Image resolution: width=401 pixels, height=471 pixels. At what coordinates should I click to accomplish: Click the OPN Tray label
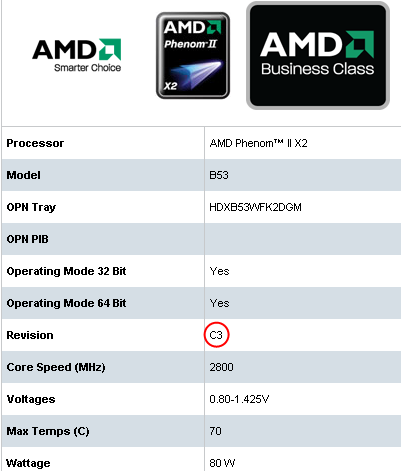pos(31,207)
